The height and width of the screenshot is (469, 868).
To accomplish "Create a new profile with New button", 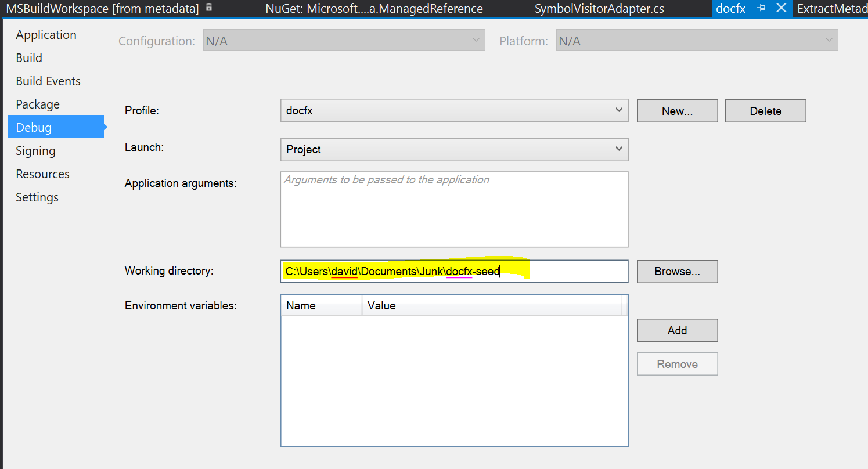I will (677, 110).
